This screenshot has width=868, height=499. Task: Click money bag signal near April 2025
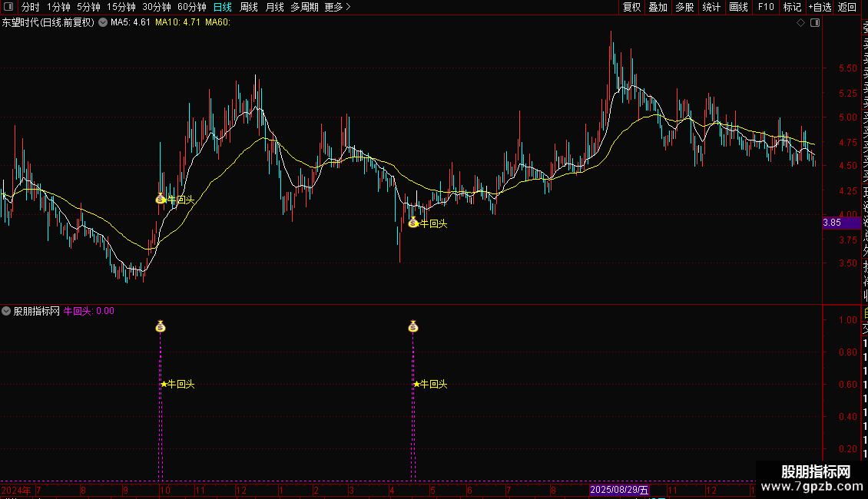[x=413, y=223]
